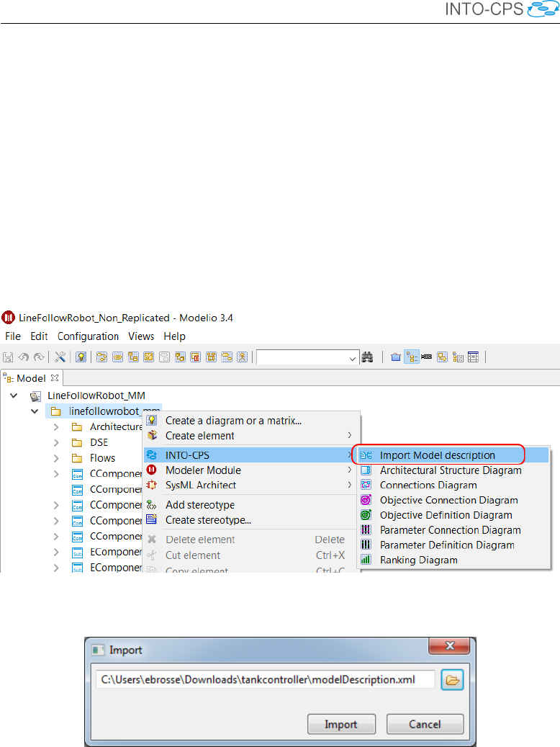Click the oval use case diagram toolbar icon

point(117,357)
